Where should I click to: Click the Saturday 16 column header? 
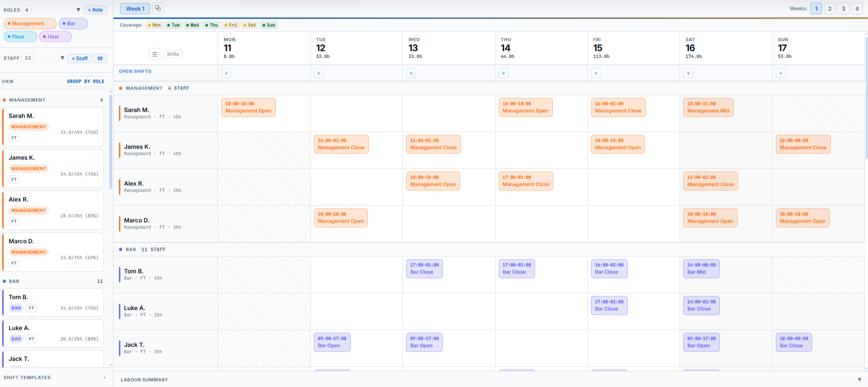click(x=726, y=48)
